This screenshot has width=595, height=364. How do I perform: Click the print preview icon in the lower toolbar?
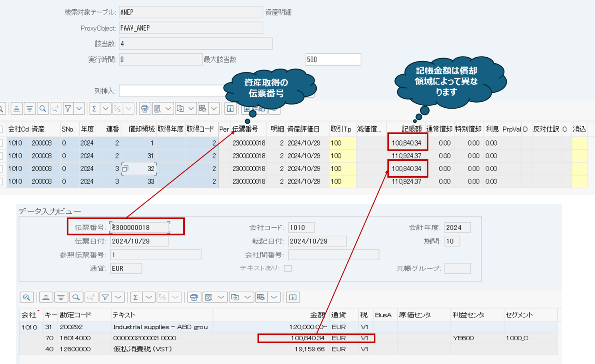point(208,297)
